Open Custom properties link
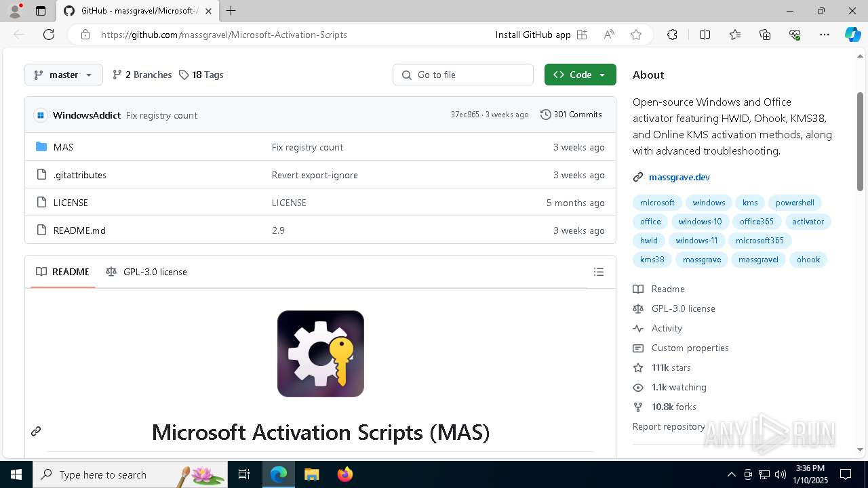 click(x=681, y=348)
